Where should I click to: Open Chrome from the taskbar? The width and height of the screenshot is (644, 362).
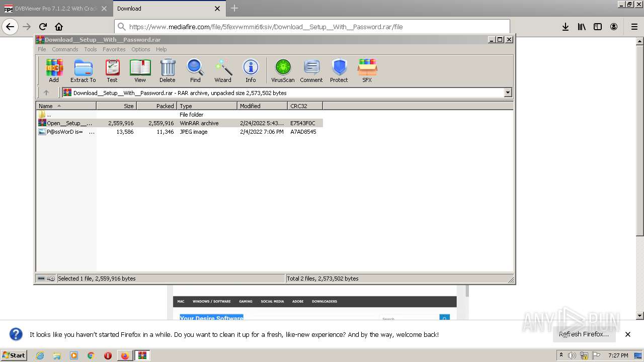91,355
